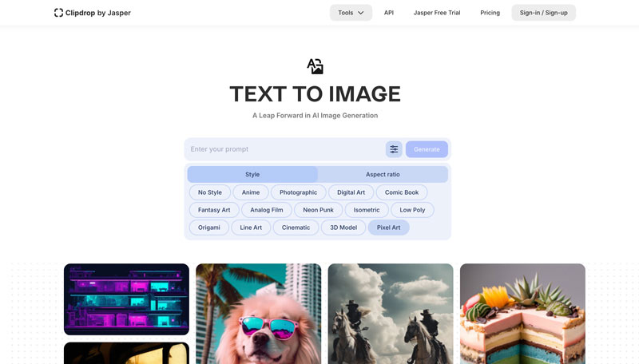Choose the Anime style chip
639x364 pixels.
[x=251, y=192]
